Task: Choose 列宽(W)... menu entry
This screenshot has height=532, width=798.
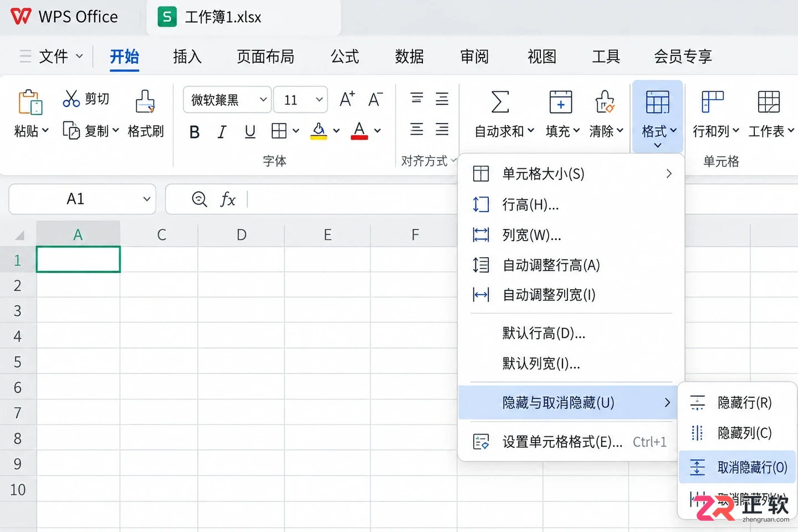Action: [x=571, y=235]
